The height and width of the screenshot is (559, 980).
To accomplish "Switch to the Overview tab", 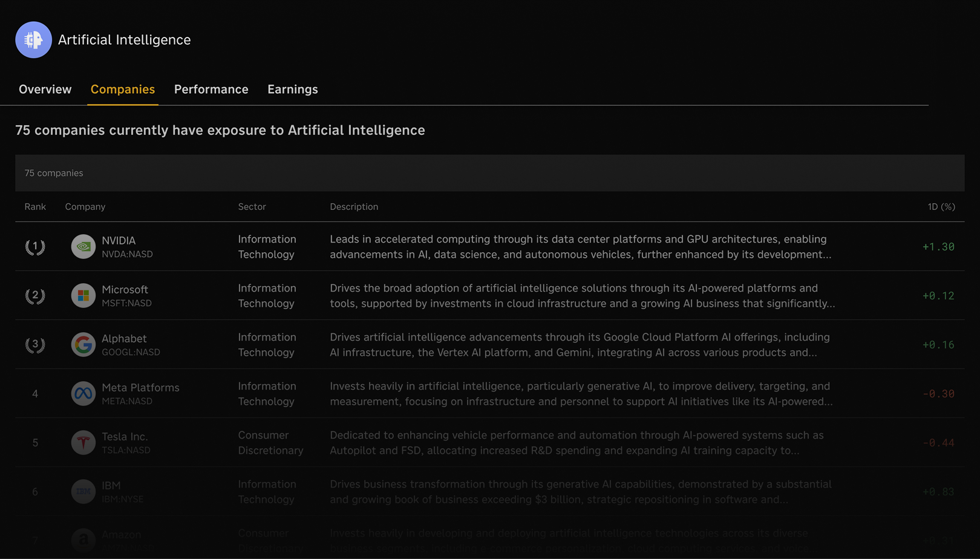I will tap(45, 89).
